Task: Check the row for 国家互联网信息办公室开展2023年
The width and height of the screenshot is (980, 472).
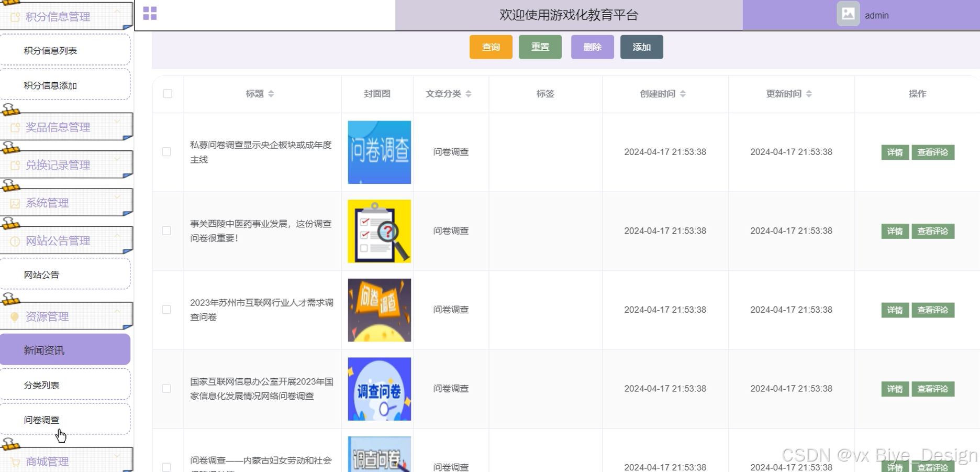Action: pyautogui.click(x=166, y=389)
